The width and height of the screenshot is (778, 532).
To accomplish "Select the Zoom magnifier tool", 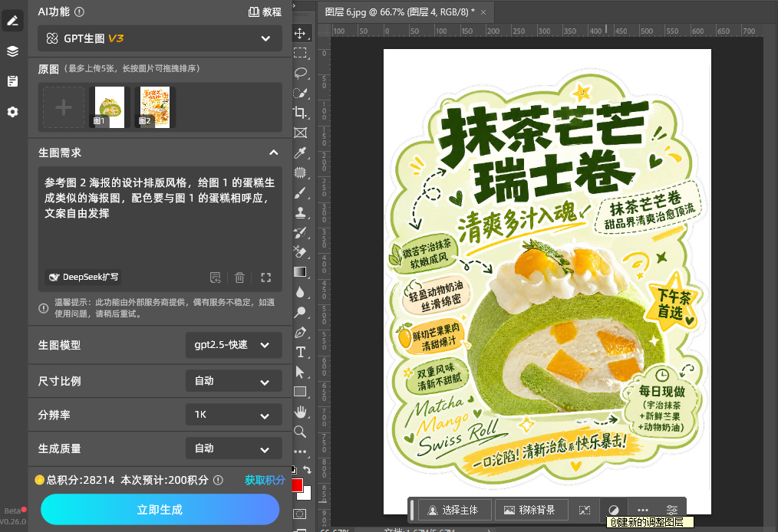I will [x=300, y=432].
